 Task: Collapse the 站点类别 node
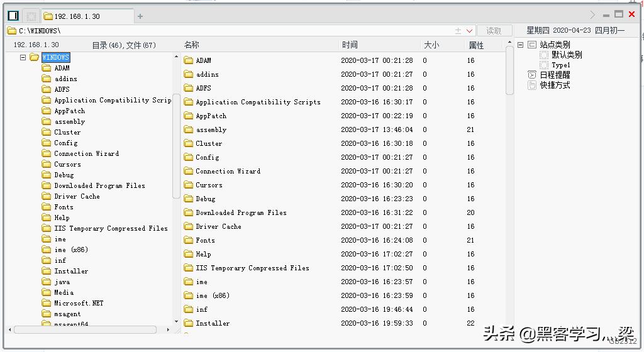[x=520, y=45]
